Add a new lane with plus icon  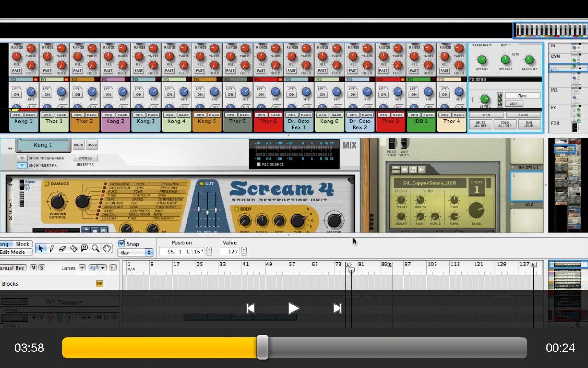tap(82, 268)
